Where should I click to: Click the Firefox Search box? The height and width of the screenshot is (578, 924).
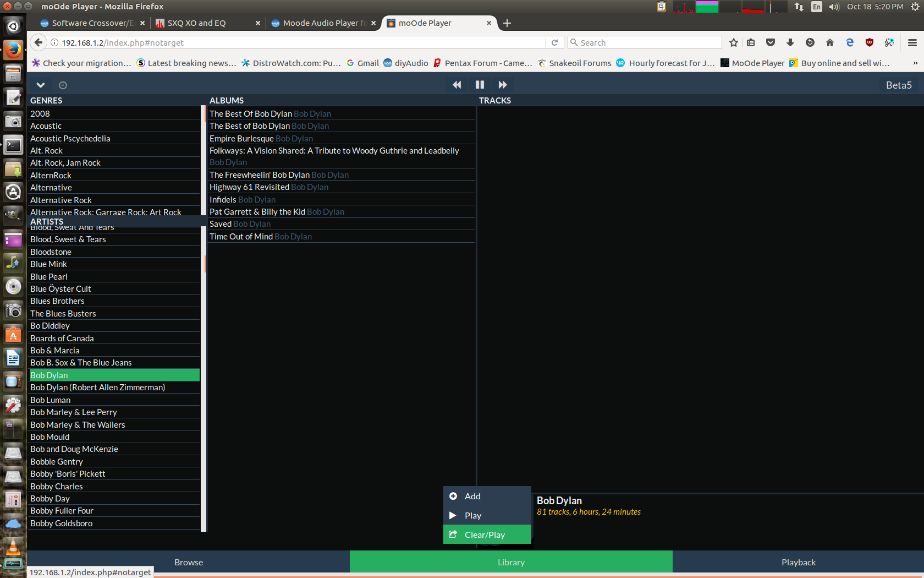pos(645,42)
